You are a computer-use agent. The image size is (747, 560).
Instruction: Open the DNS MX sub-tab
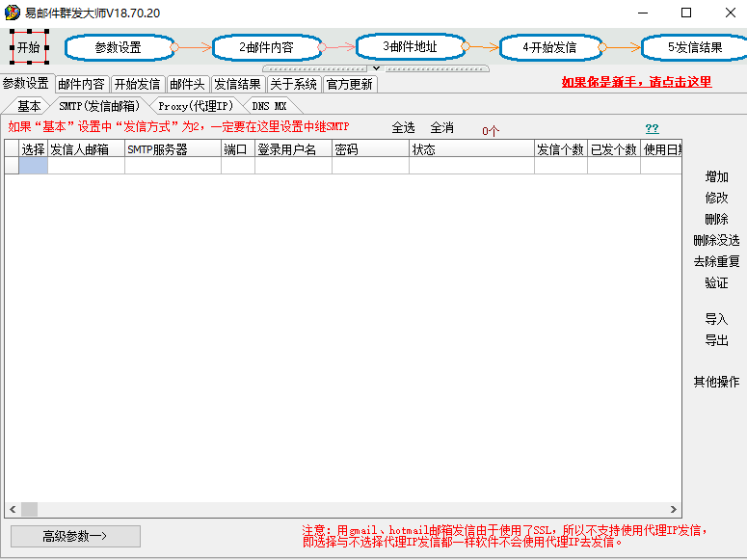coord(269,106)
